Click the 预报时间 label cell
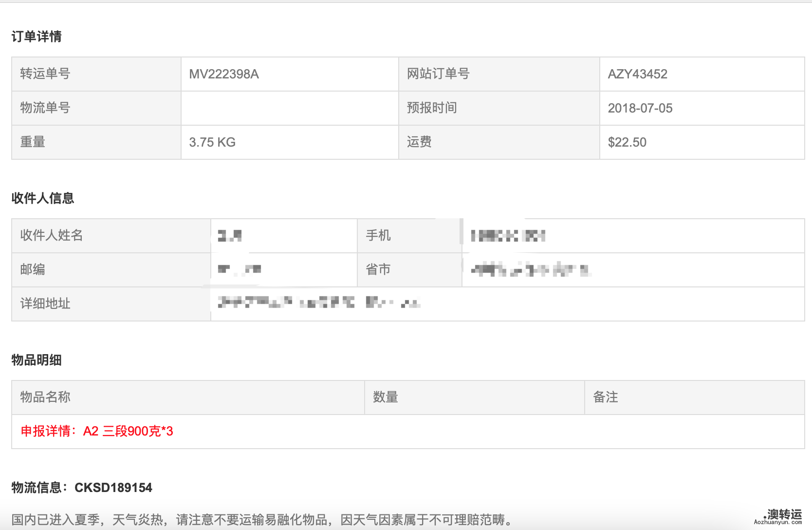Image resolution: width=812 pixels, height=530 pixels. (x=499, y=108)
